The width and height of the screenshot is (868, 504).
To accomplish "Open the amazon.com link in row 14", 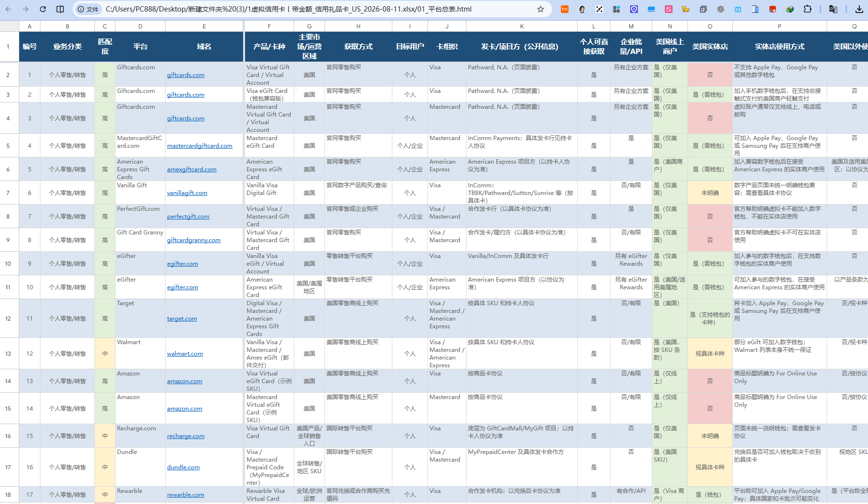I will point(185,381).
